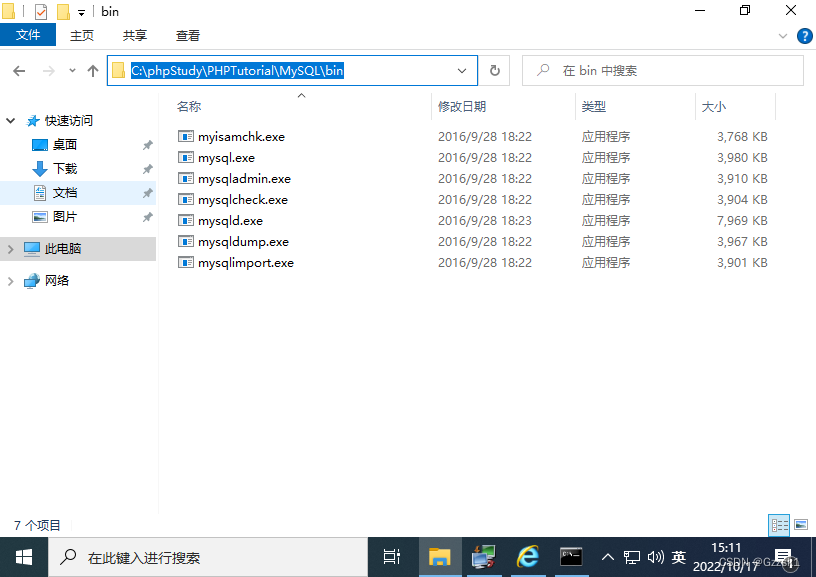The height and width of the screenshot is (577, 816).
Task: Click the 在 bin 中搜索 search box
Action: (663, 71)
